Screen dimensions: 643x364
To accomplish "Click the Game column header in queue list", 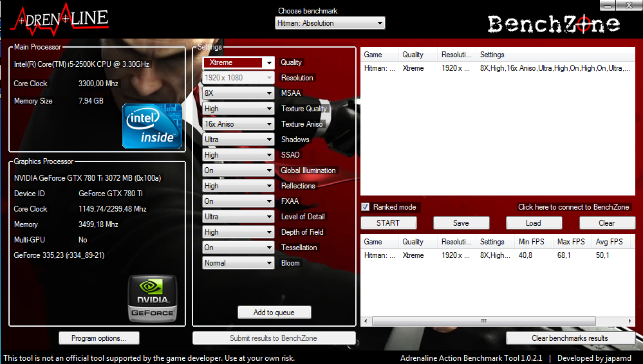I will [x=379, y=55].
